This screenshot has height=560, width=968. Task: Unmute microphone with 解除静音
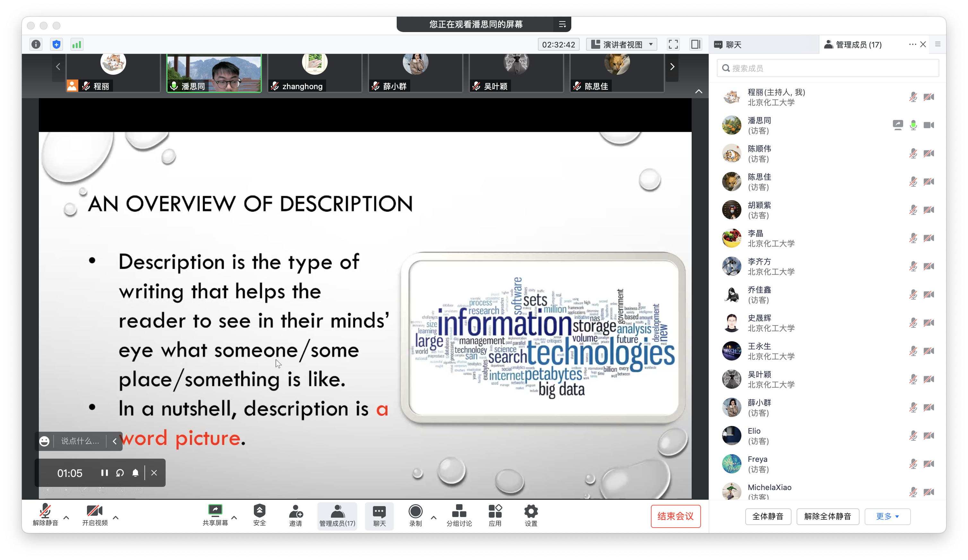click(x=45, y=515)
